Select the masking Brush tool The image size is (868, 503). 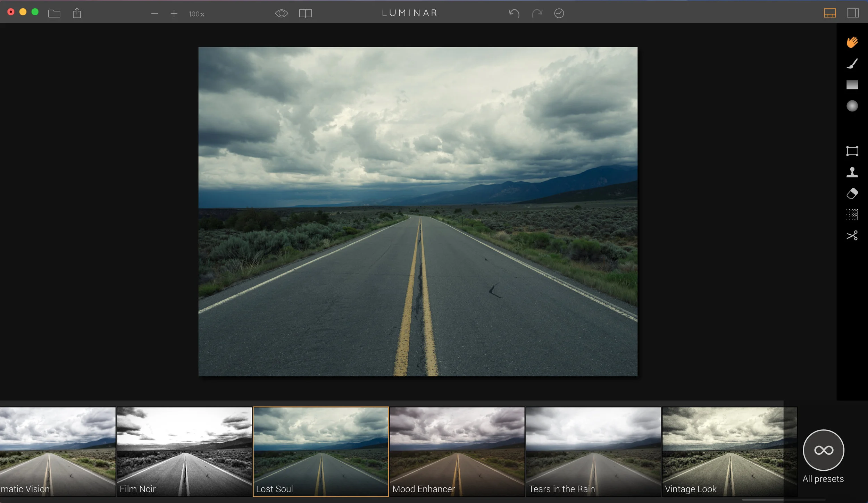[852, 64]
